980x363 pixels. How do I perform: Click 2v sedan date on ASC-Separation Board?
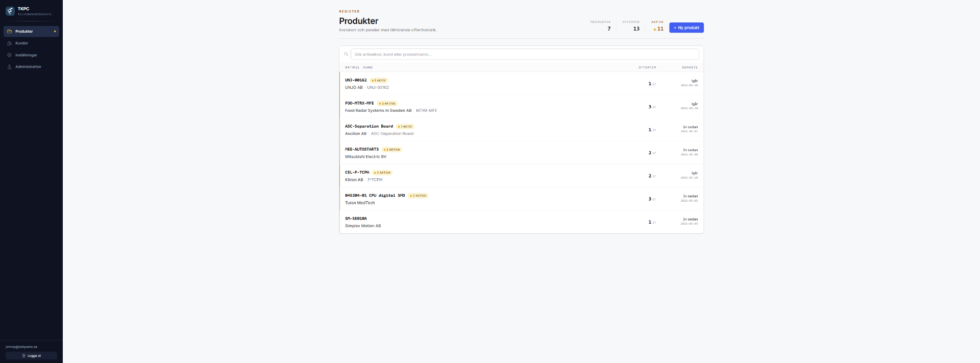coord(691,127)
